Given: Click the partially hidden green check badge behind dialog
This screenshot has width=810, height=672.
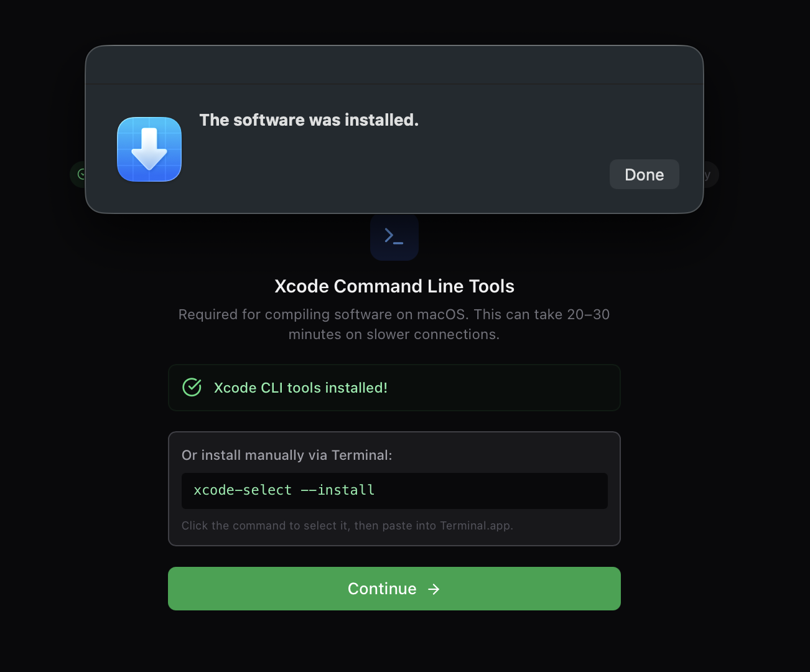Looking at the screenshot, I should (79, 174).
